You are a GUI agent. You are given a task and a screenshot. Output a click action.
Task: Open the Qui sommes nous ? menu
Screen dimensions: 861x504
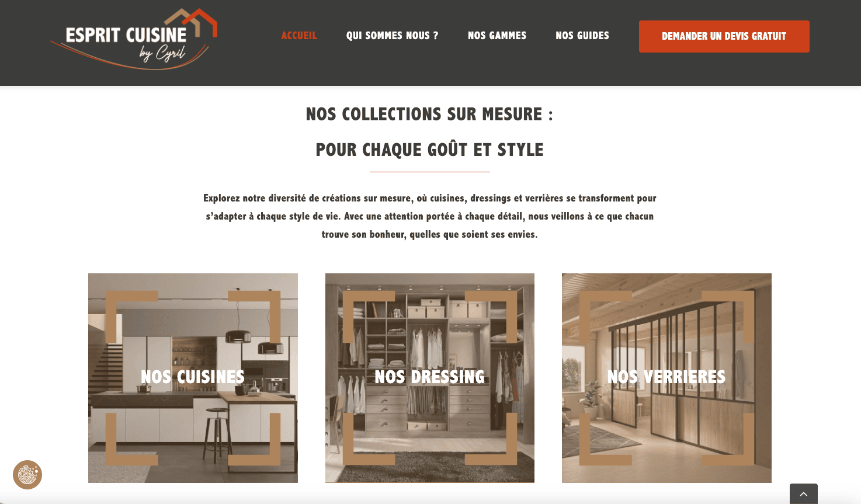(x=392, y=36)
